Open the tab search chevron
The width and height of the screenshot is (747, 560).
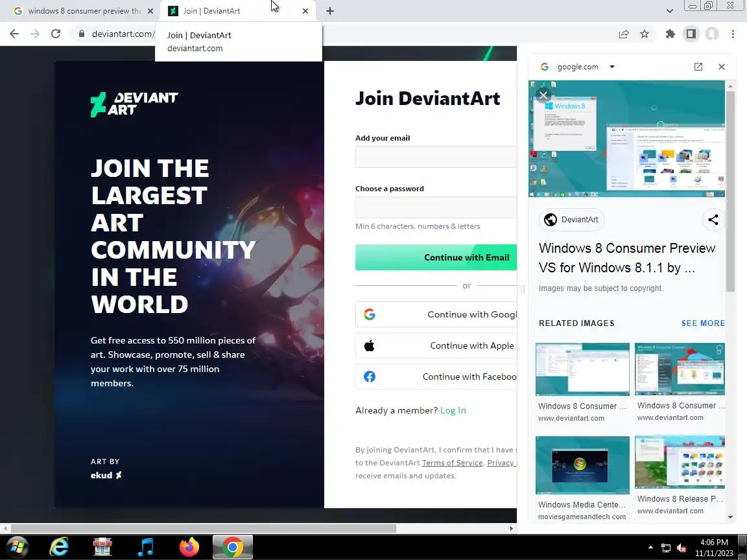[669, 11]
